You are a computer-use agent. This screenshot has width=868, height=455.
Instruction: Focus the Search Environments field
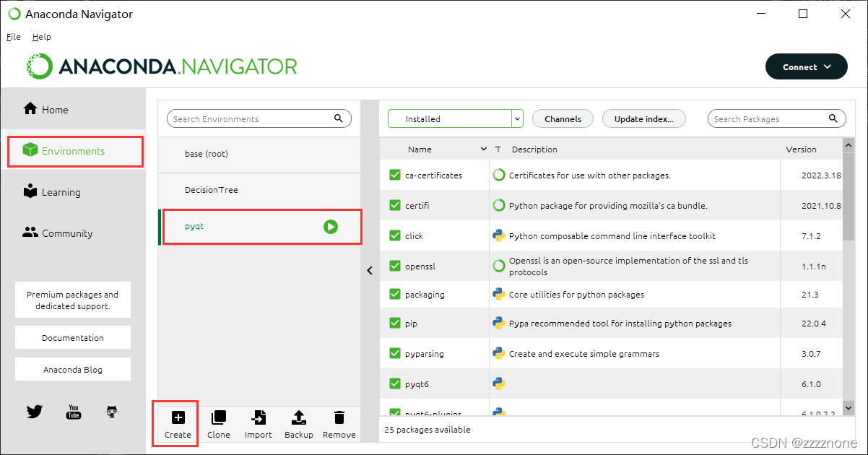259,118
